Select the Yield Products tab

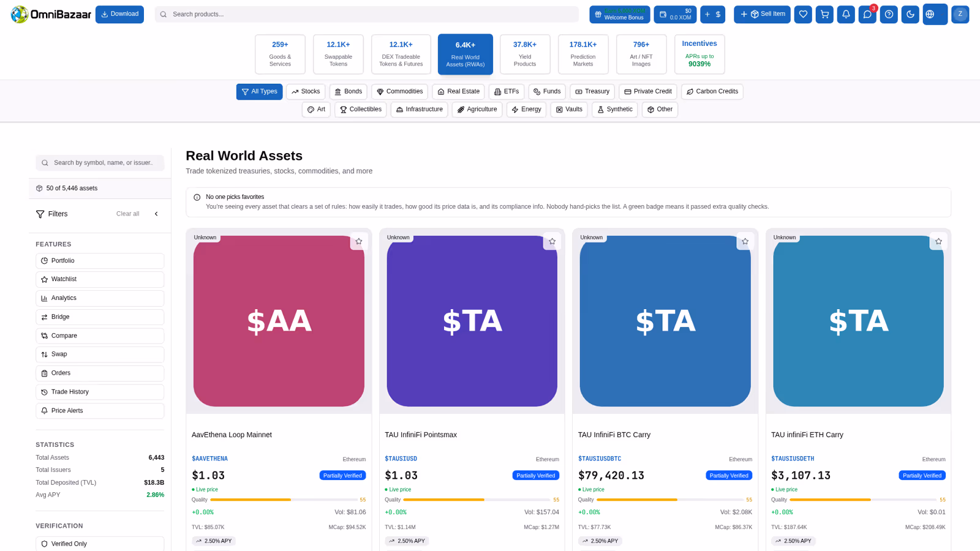[x=525, y=54]
